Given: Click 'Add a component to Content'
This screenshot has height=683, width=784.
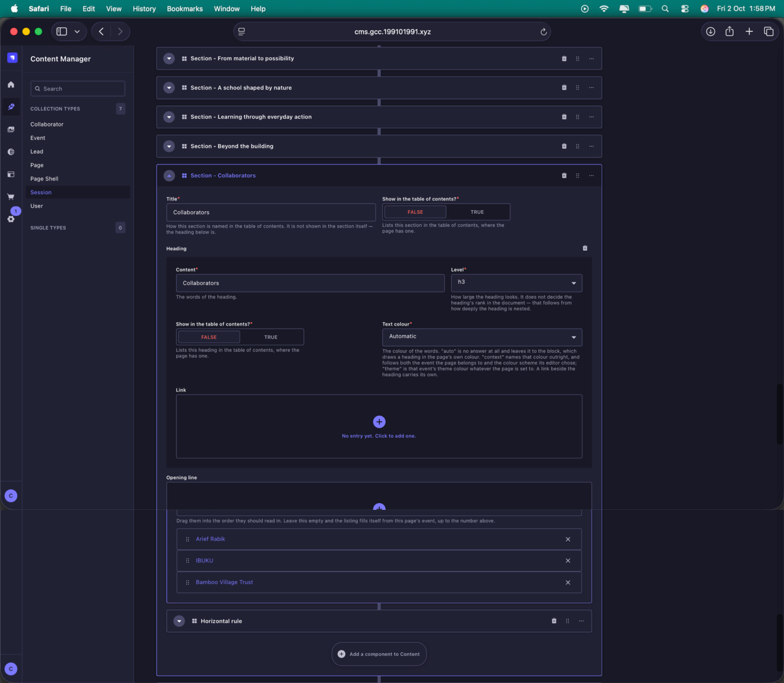Looking at the screenshot, I should tap(379, 654).
